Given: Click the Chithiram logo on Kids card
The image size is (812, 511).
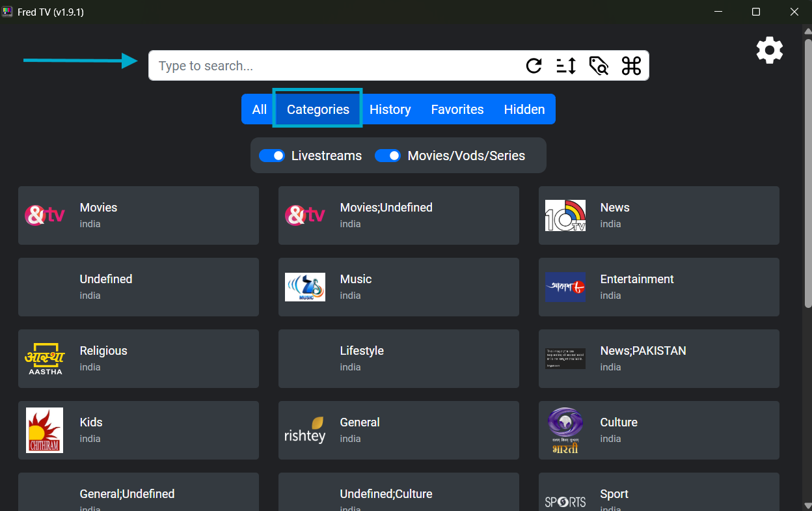Looking at the screenshot, I should tap(45, 430).
